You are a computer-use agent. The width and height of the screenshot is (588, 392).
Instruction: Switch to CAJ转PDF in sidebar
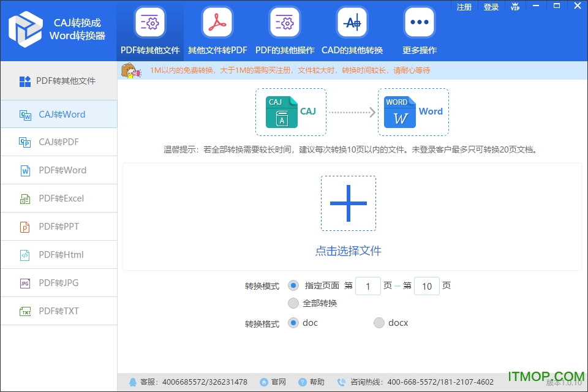59,142
